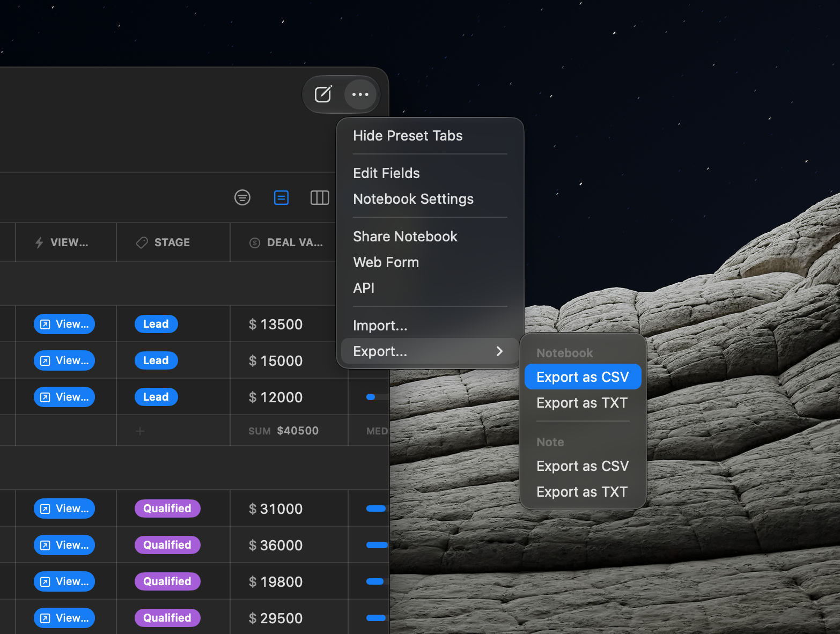The height and width of the screenshot is (634, 840).
Task: Click the plus add cell in summary row
Action: tap(140, 431)
